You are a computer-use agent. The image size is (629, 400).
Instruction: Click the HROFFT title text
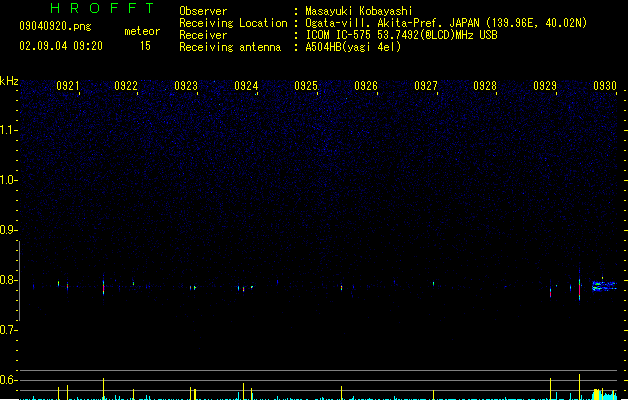[102, 8]
